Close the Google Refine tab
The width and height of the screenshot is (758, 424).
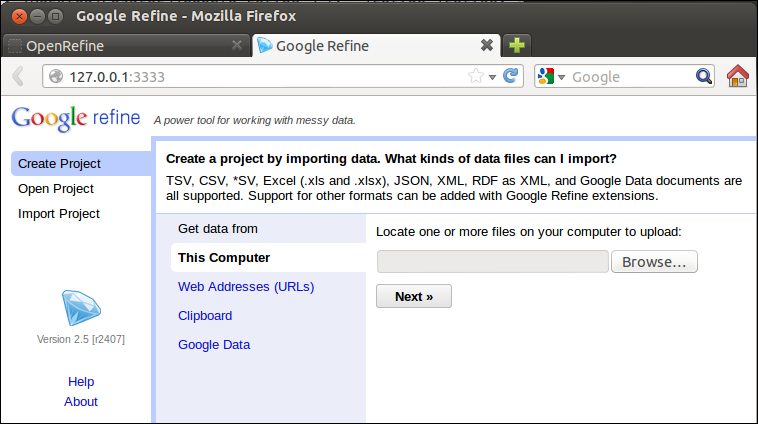tap(487, 45)
